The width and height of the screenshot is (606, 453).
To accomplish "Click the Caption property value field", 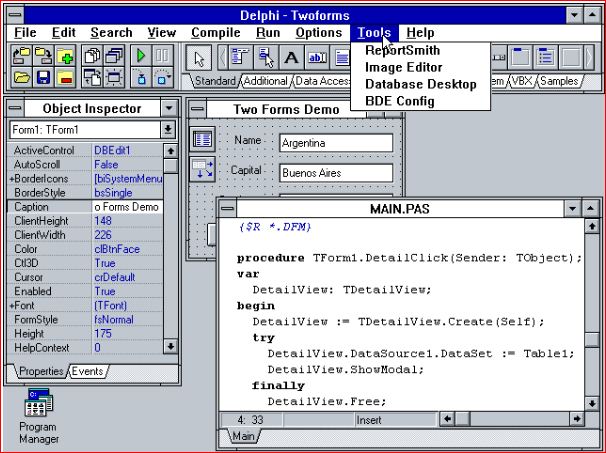I will click(126, 206).
